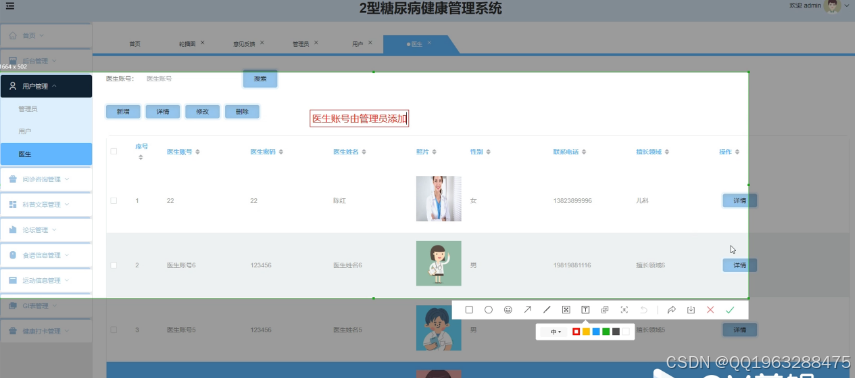Expand the 问诊咨询管理 menu

46,179
